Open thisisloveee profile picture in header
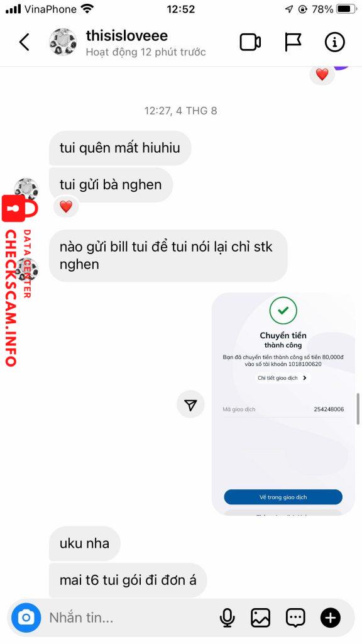362x644 pixels. 63,42
